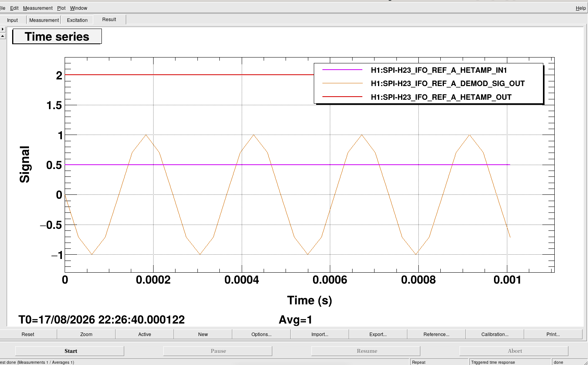The image size is (588, 365).
Task: Open the Calibration... dialog
Action: [x=495, y=334]
